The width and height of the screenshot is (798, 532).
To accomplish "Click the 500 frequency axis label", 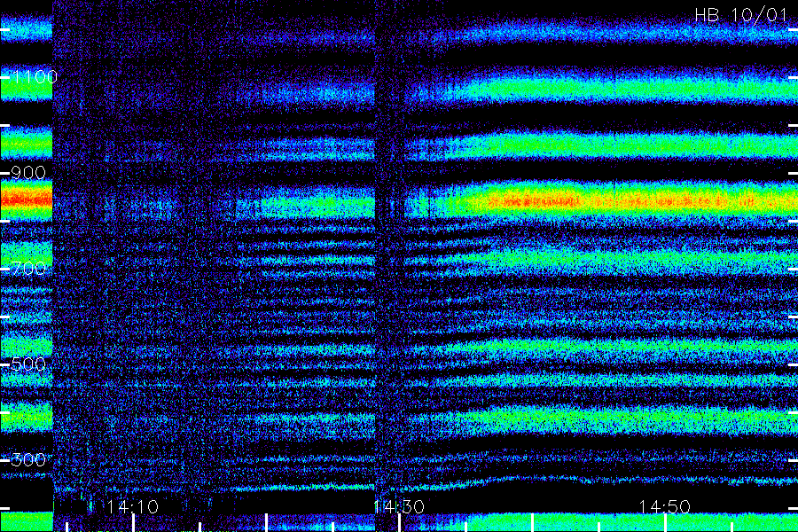I will [x=27, y=364].
